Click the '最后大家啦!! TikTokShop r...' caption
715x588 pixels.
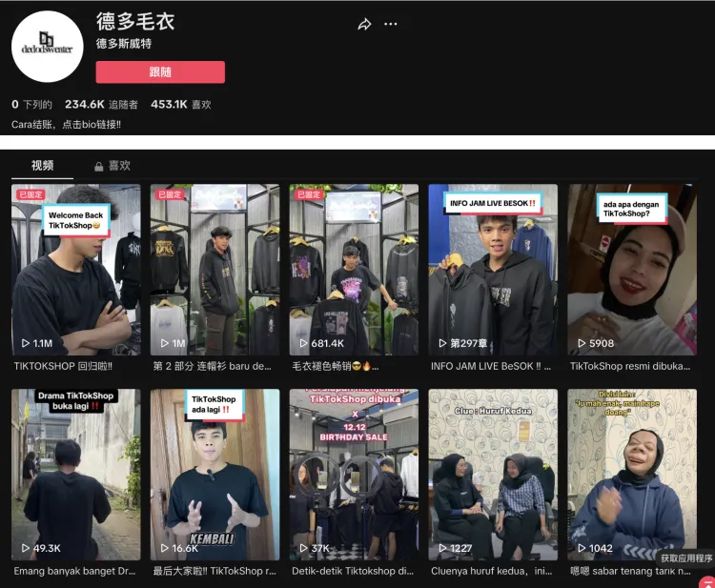214,571
